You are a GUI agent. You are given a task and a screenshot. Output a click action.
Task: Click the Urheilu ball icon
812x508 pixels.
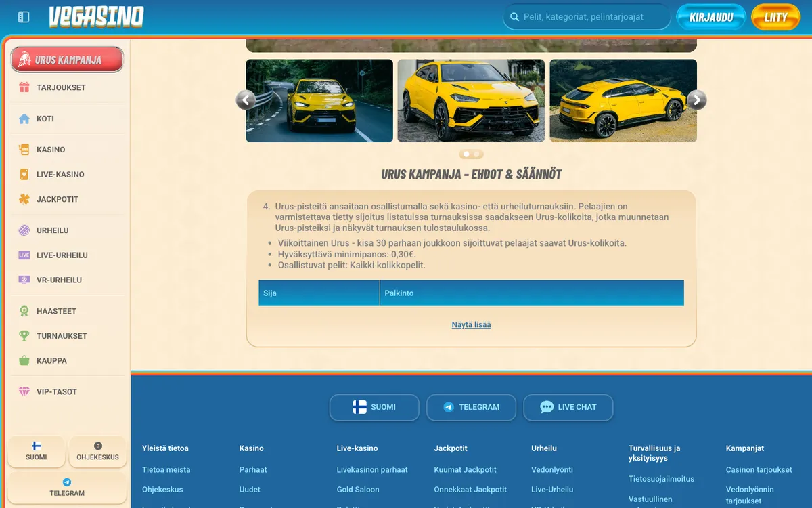tap(24, 230)
